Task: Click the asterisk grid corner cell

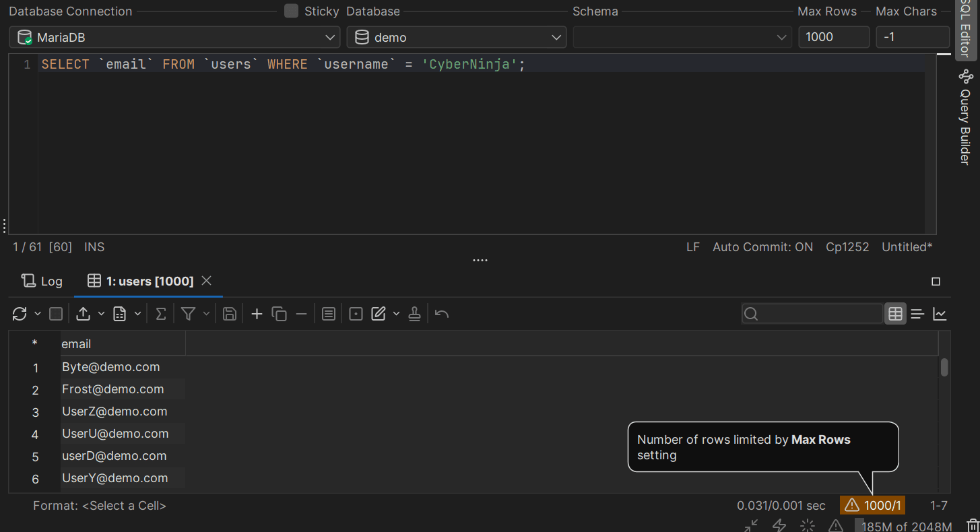Action: tap(35, 344)
